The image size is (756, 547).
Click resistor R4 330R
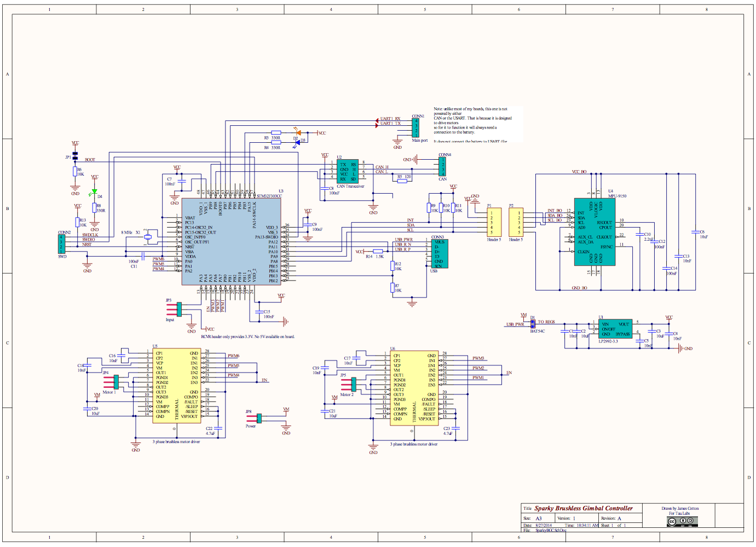point(276,142)
